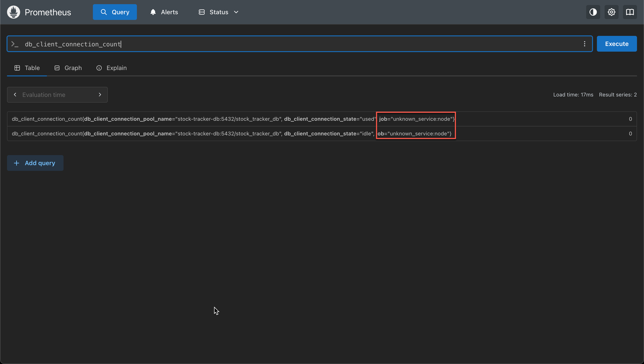Toggle the light/dark theme icon

(593, 12)
